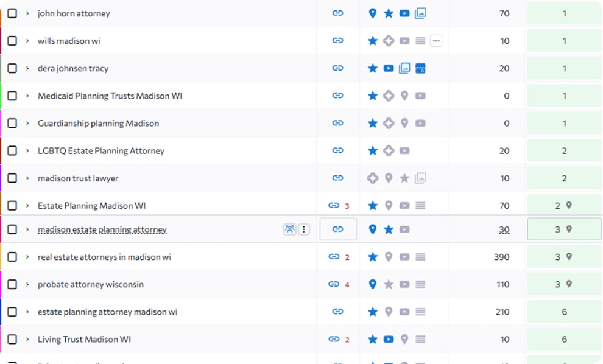Image resolution: width=603 pixels, height=364 pixels.
Task: Click the sitelinks list icon on "probate attorney wisconsin" row
Action: click(419, 284)
